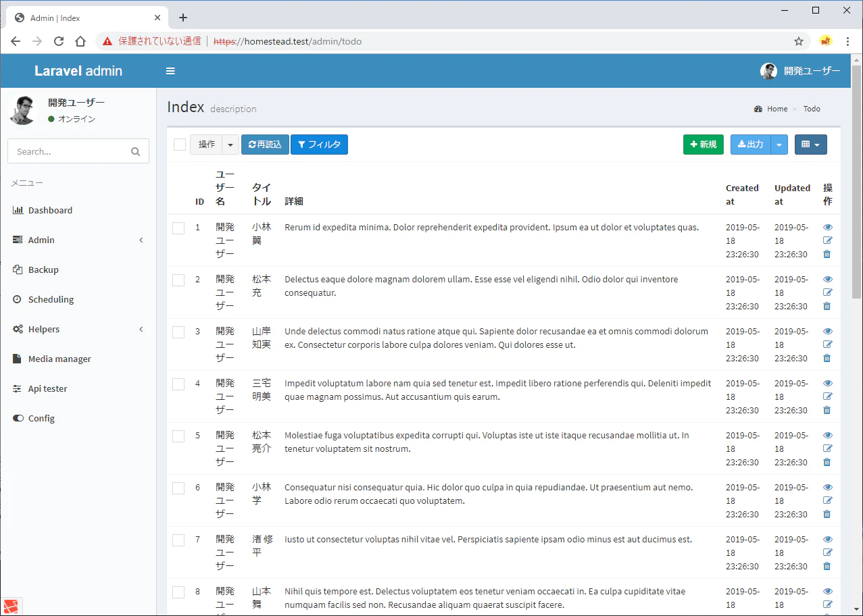Toggle the sidebar hamburger menu icon

click(170, 71)
